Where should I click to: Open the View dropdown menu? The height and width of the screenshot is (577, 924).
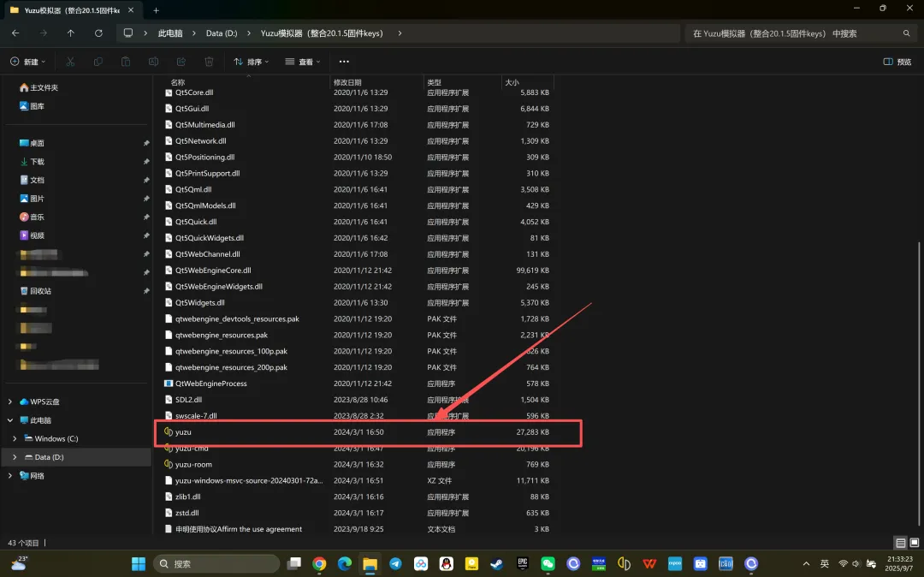pos(303,62)
